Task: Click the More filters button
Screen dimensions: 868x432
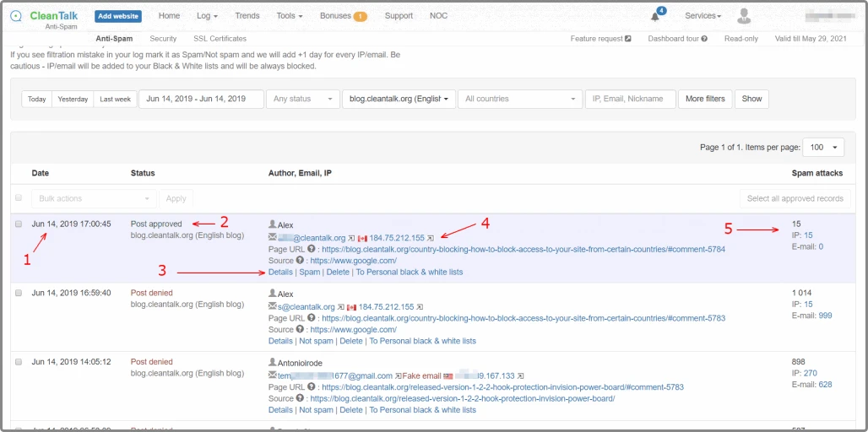Action: (x=705, y=99)
